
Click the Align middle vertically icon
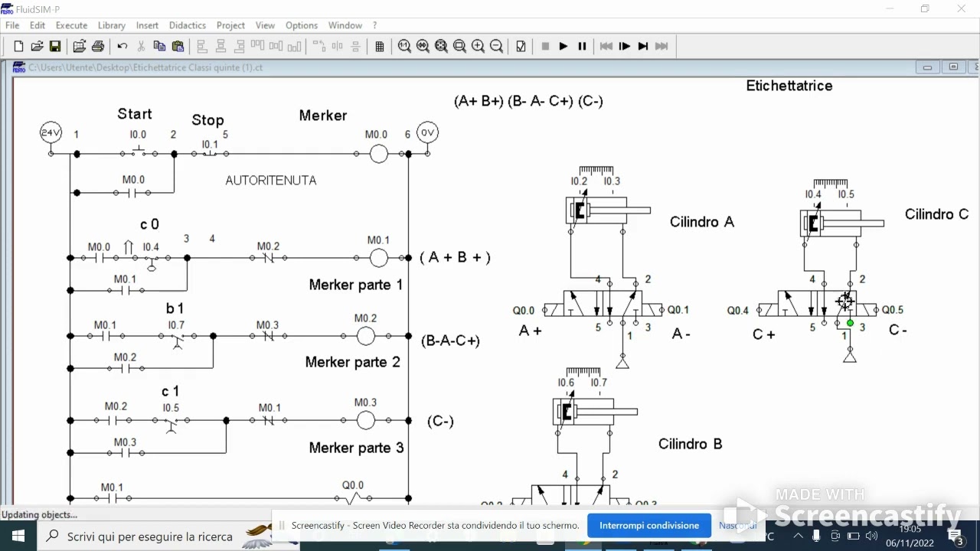tap(276, 47)
